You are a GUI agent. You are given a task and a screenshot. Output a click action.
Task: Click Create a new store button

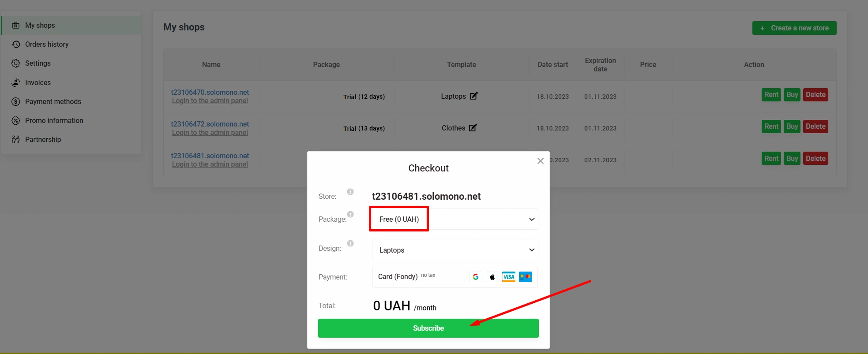[794, 28]
